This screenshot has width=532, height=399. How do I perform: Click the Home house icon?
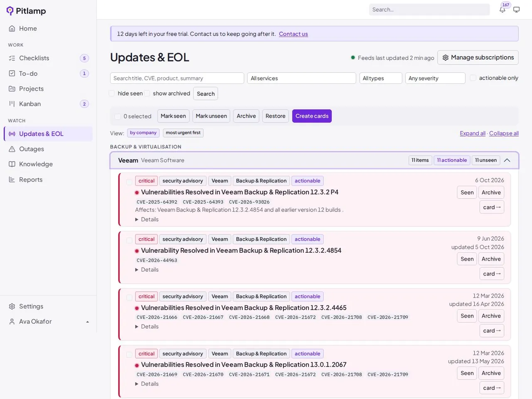(12, 29)
